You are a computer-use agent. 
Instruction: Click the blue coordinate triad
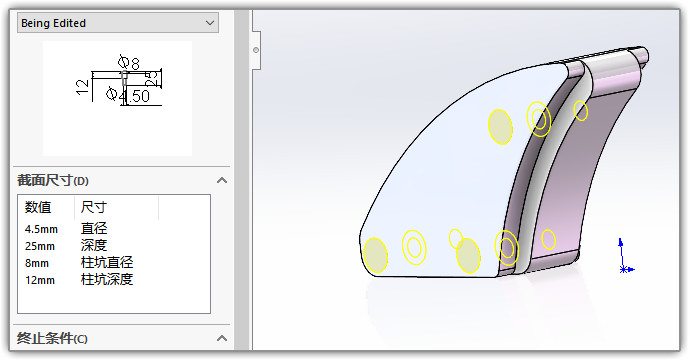click(x=626, y=257)
